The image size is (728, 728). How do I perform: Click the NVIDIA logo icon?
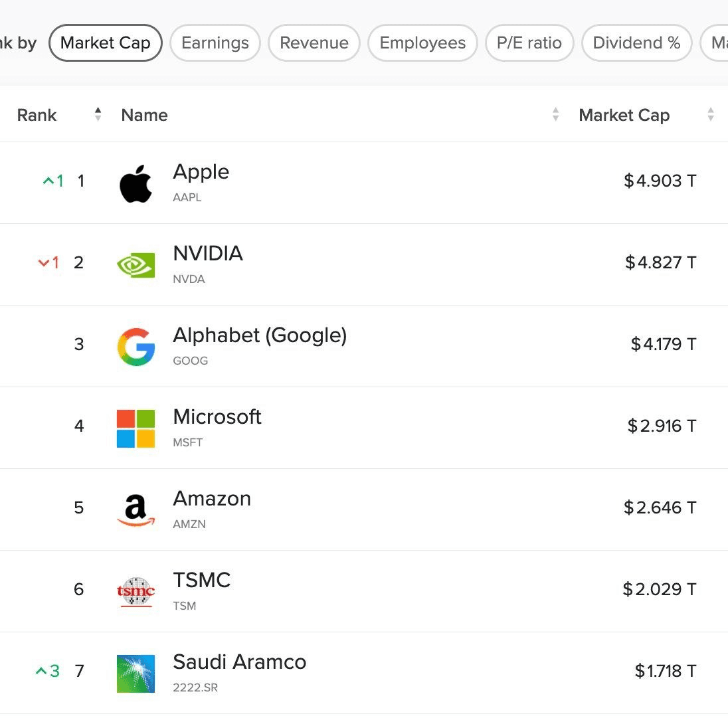(136, 265)
